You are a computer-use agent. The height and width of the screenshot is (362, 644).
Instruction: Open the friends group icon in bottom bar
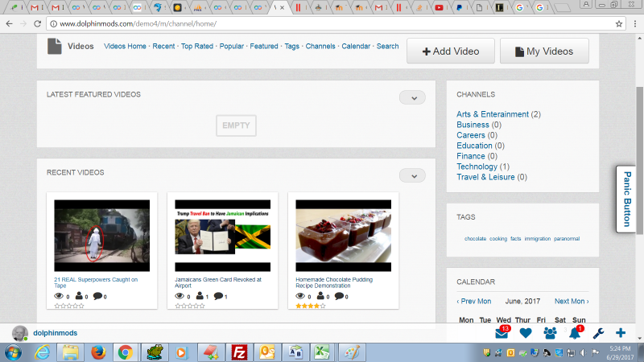550,333
